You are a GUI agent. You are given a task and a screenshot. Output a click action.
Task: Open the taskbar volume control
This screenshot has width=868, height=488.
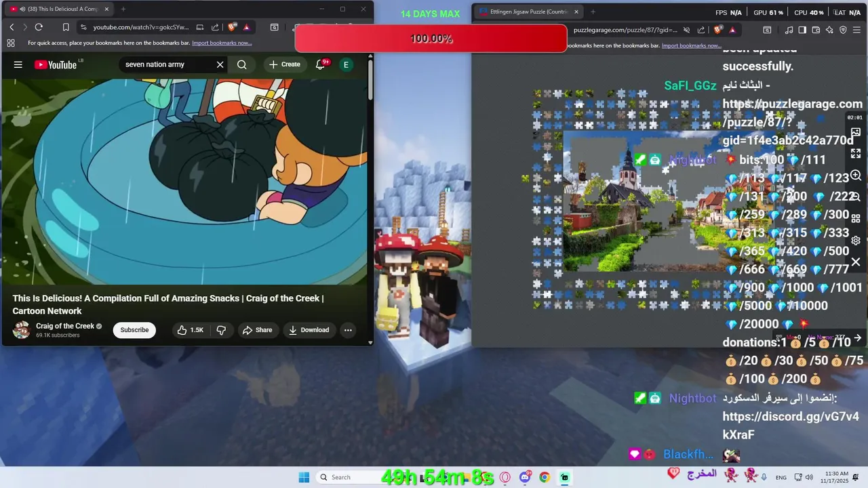point(810,477)
